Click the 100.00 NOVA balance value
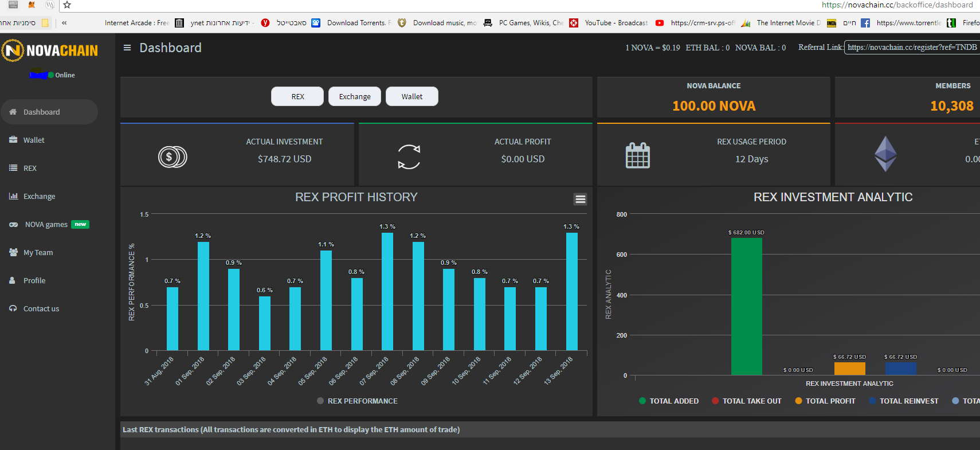This screenshot has width=980, height=450. (x=714, y=106)
